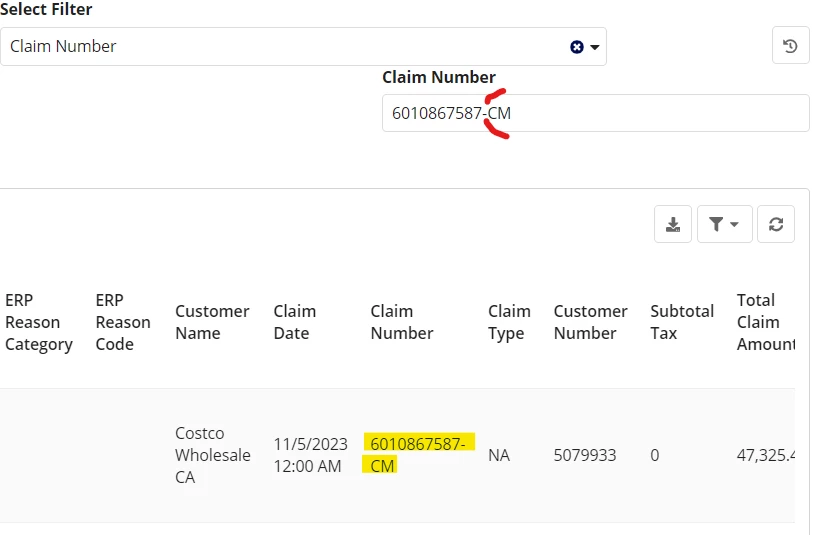Viewport: 820px width, 535px height.
Task: Sort by ERP Reason Category column
Action: [x=39, y=322]
